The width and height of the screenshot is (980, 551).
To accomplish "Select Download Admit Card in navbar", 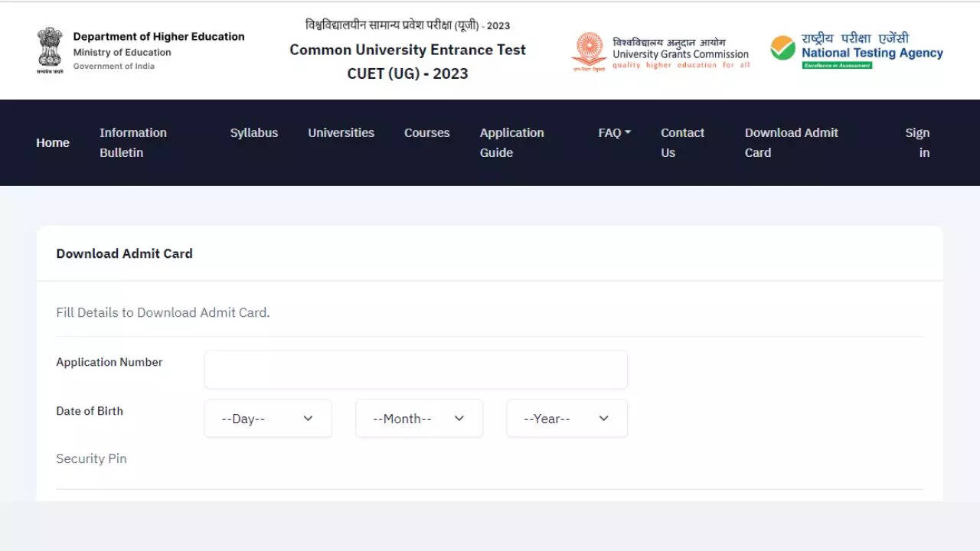I will point(791,142).
